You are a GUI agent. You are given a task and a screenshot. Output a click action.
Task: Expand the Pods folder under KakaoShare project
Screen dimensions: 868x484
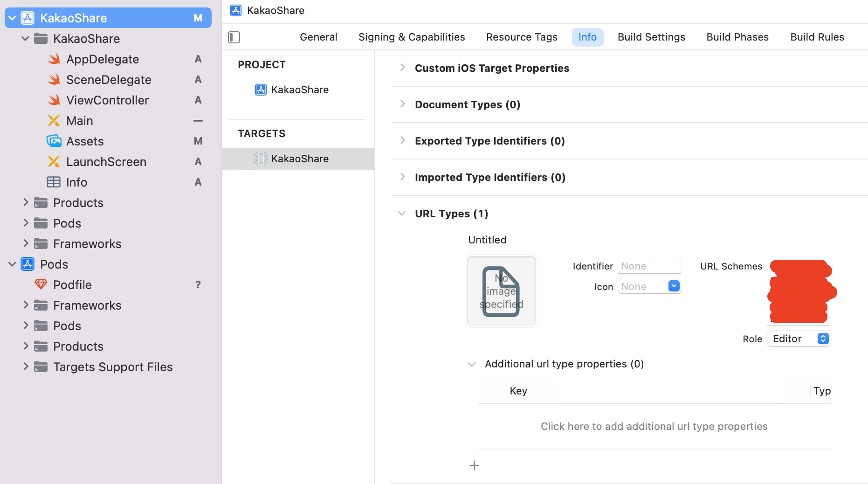(x=26, y=222)
